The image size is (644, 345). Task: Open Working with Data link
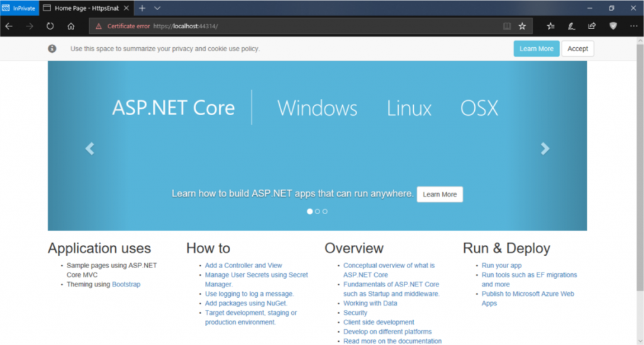(x=370, y=303)
